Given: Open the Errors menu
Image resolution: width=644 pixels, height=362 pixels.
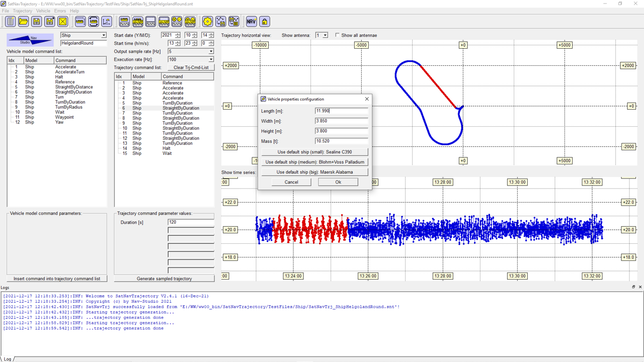Looking at the screenshot, I should tap(60, 11).
